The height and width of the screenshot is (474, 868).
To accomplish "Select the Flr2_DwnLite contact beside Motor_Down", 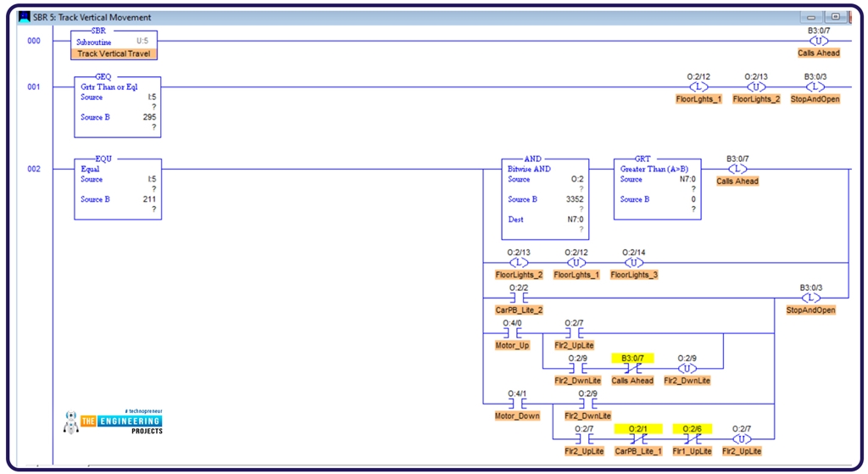I will click(x=587, y=404).
